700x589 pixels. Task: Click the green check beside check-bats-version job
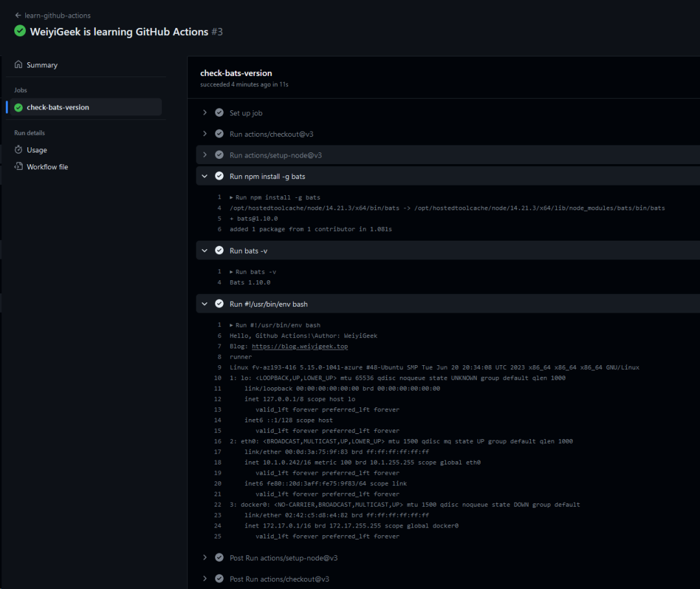click(x=18, y=107)
